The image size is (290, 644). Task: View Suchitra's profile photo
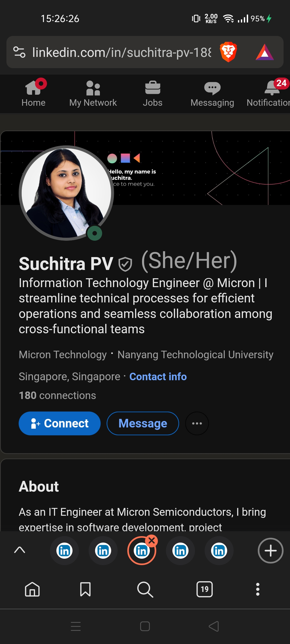66,193
